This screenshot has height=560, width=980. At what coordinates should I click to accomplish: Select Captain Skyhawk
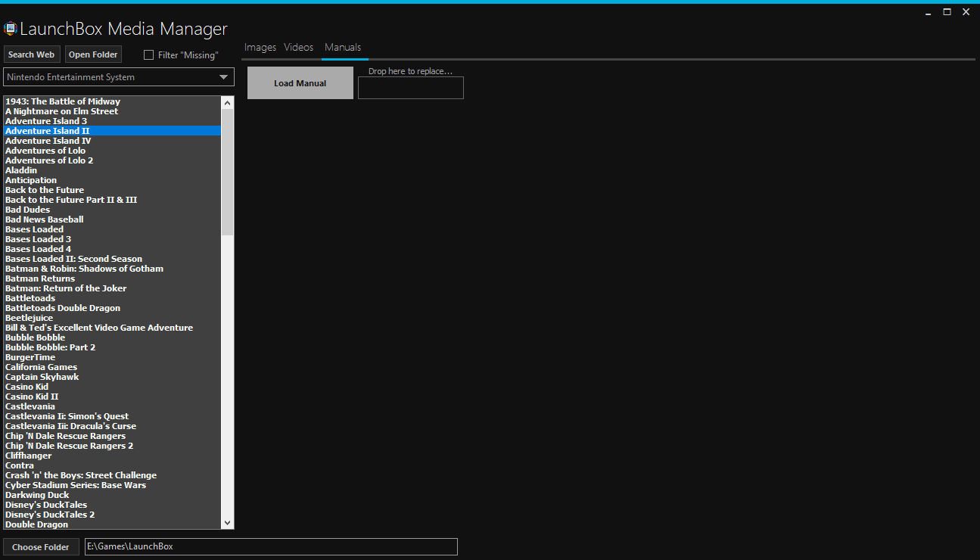click(x=112, y=377)
